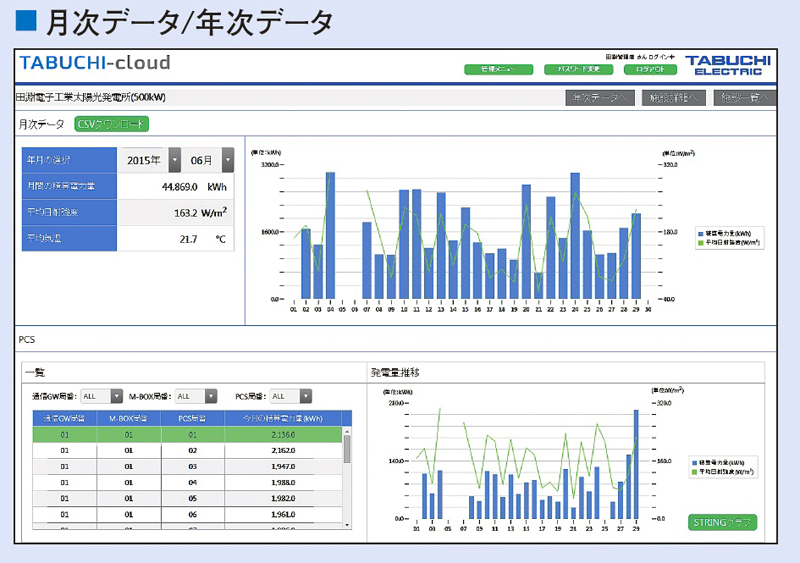Open the 2015年 year dropdown
The image size is (800, 563).
pos(174,160)
